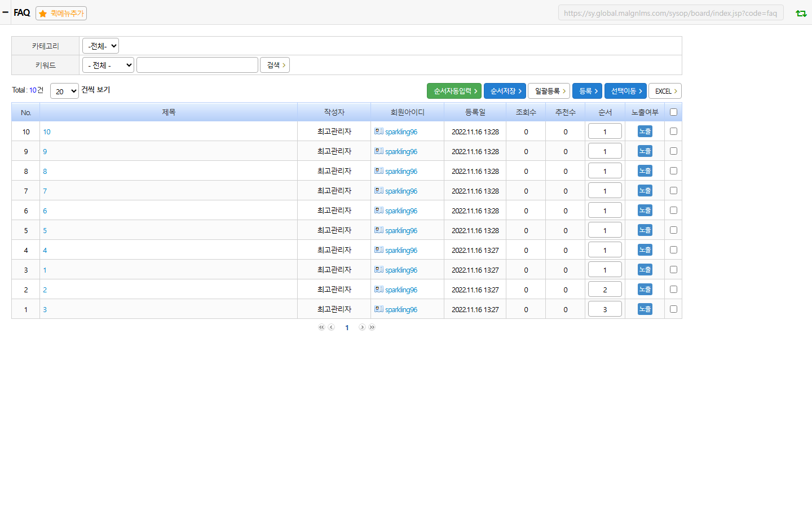Export the list with the EXCEL button
This screenshot has height=508, width=812.
pyautogui.click(x=665, y=91)
